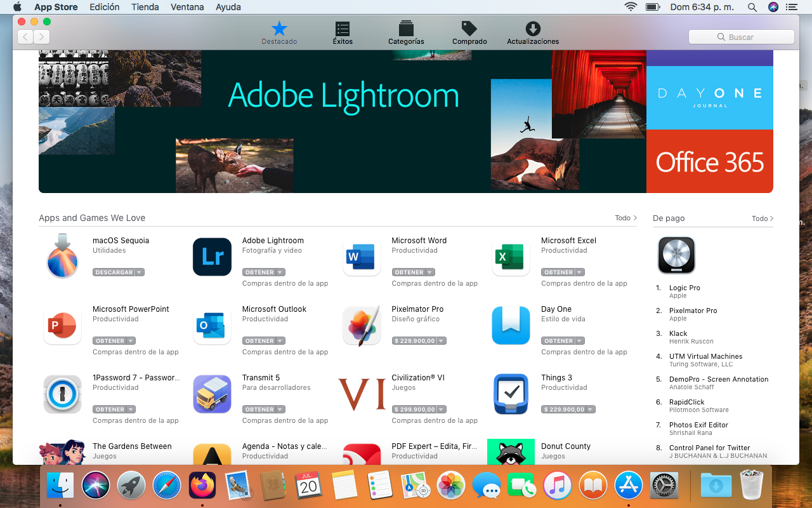Open Firefox from the Dock

coord(202,486)
